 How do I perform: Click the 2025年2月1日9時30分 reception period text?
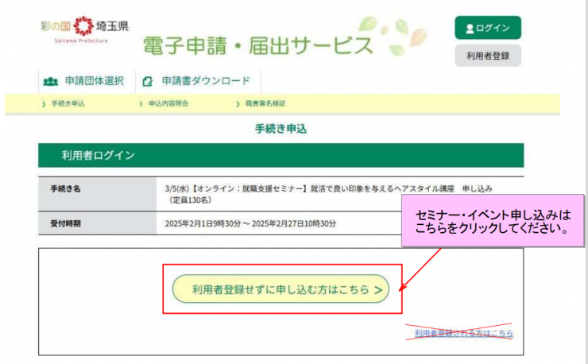pyautogui.click(x=250, y=223)
